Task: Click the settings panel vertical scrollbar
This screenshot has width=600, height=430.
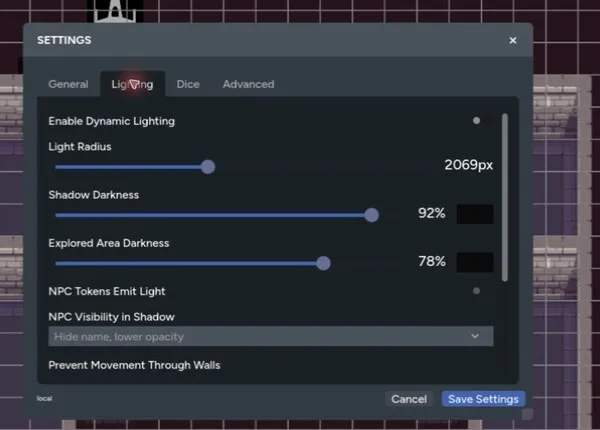Action: [505, 197]
